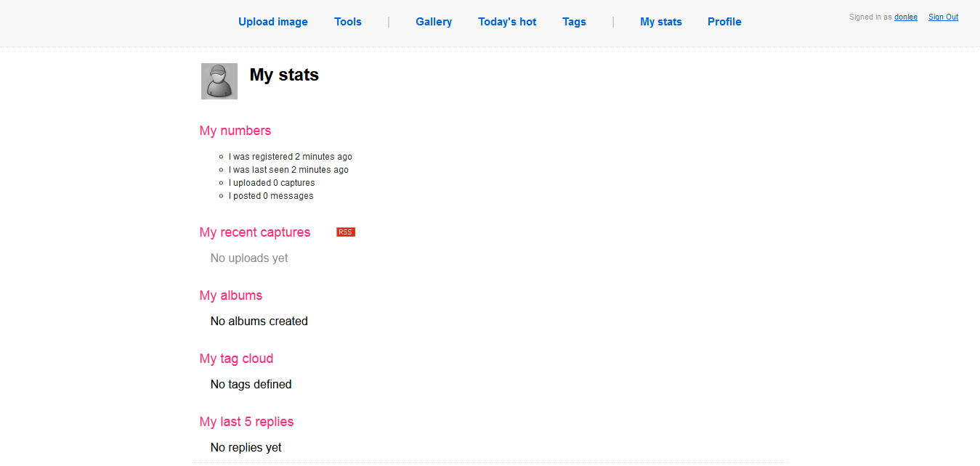Screen dimensions: 980x466
Task: Select My stats in the navigation
Action: point(661,22)
